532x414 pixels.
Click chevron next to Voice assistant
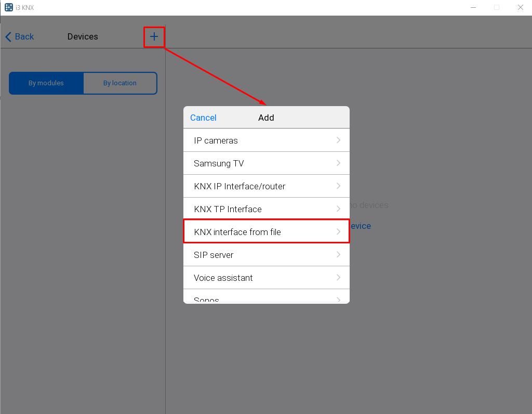click(338, 278)
